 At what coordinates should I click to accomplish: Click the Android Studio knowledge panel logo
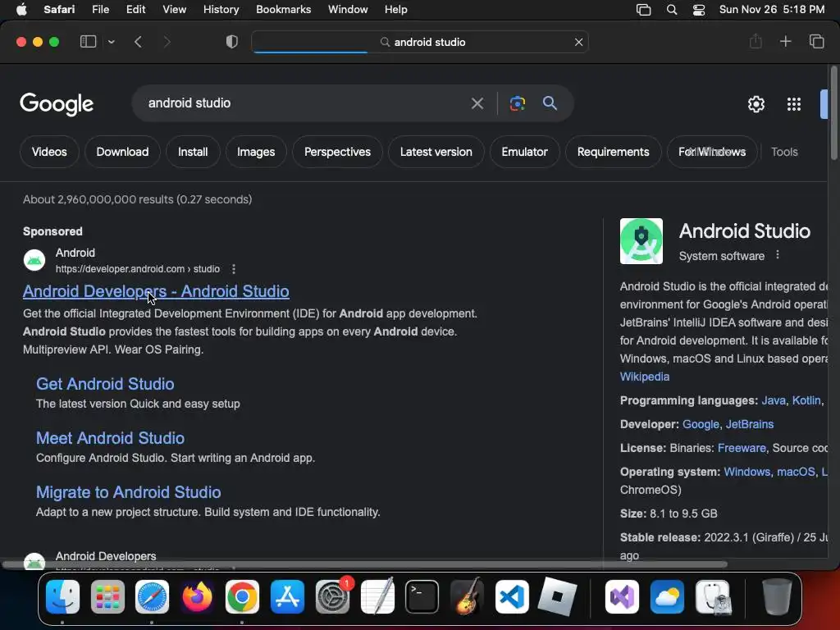pos(641,241)
